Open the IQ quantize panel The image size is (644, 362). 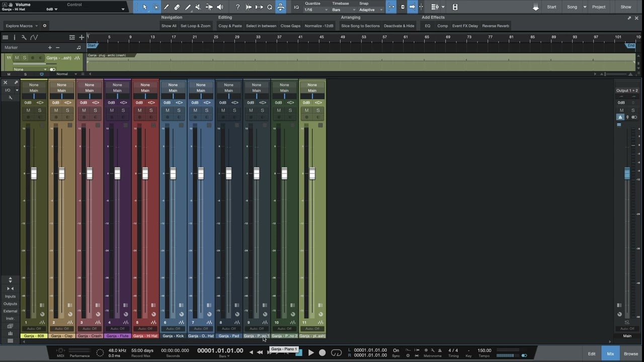(296, 7)
